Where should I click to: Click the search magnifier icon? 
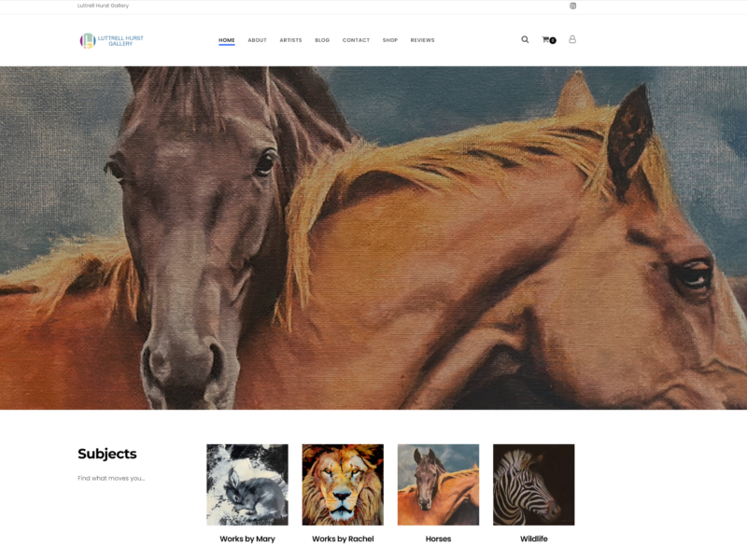click(525, 40)
